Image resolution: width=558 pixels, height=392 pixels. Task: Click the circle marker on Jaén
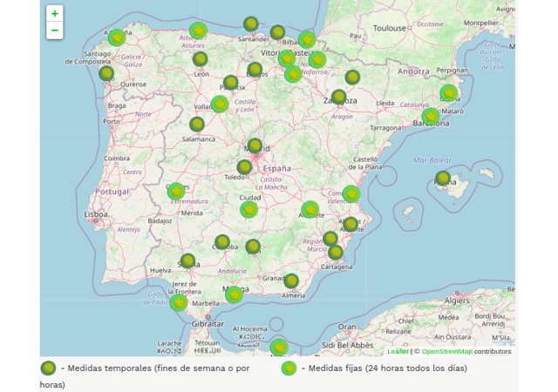coord(253,247)
